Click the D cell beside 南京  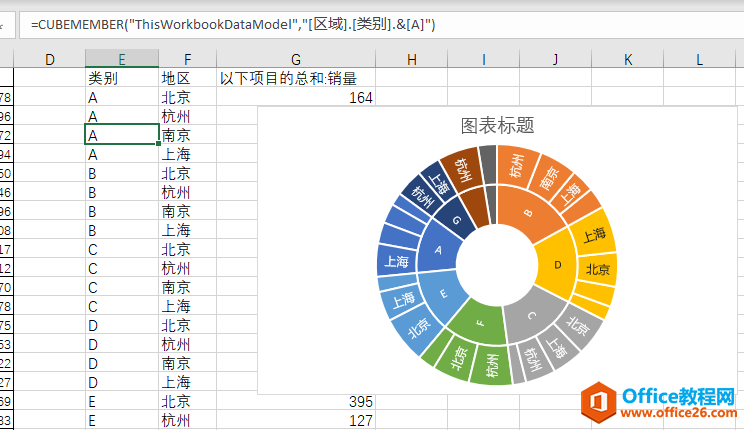[122, 363]
